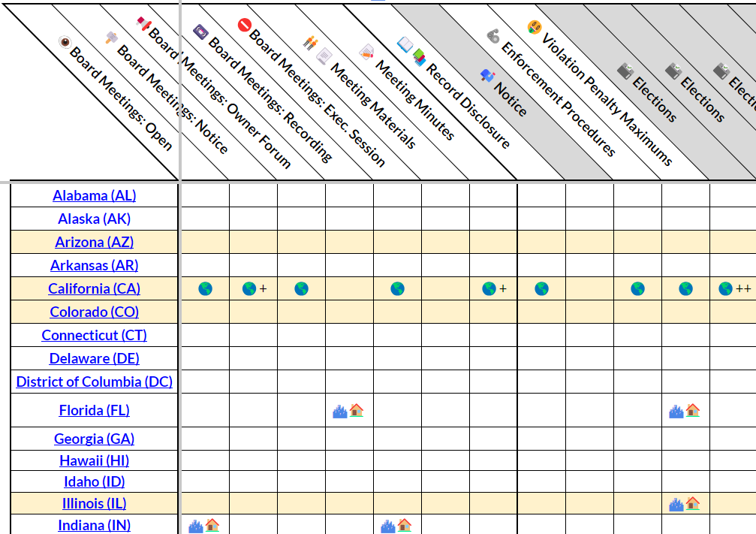Viewport: 756px width, 534px height.
Task: Click California globe-plus in Meeting Minutes column
Action: coord(494,288)
